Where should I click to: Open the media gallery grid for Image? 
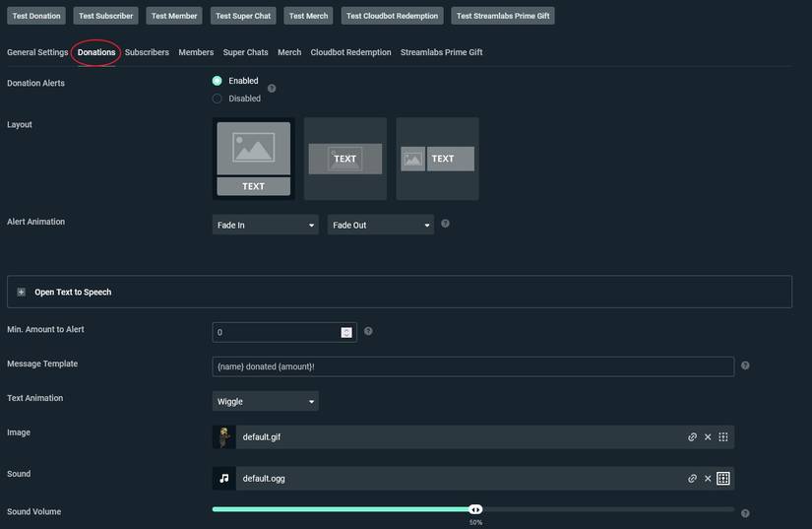point(723,436)
